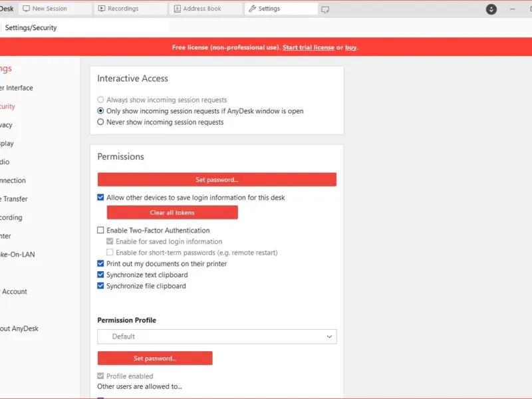The image size is (532, 399).
Task: Minimize the AnyDesk window
Action: tap(512, 9)
